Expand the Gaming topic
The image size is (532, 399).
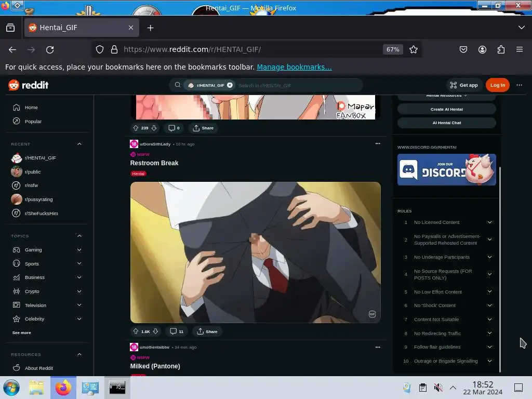pyautogui.click(x=79, y=250)
